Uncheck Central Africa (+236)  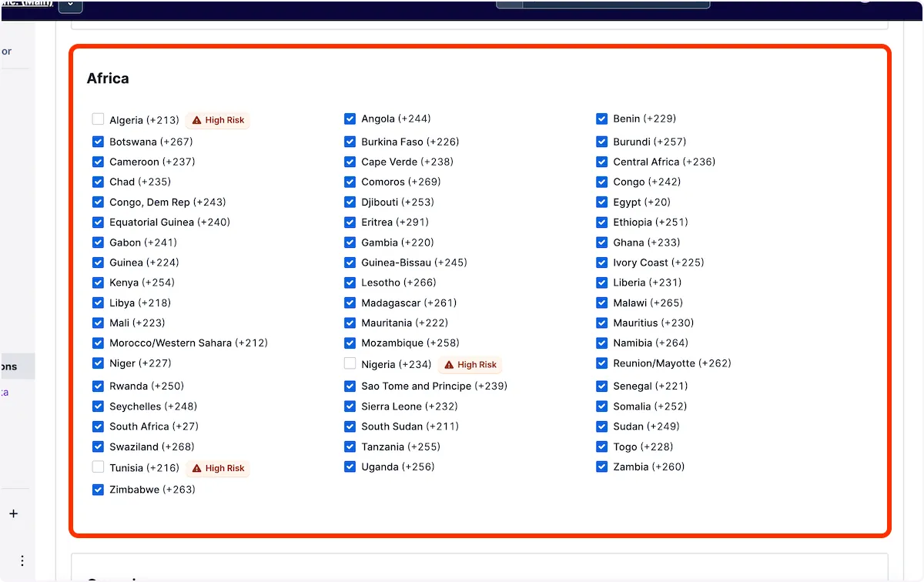point(601,162)
